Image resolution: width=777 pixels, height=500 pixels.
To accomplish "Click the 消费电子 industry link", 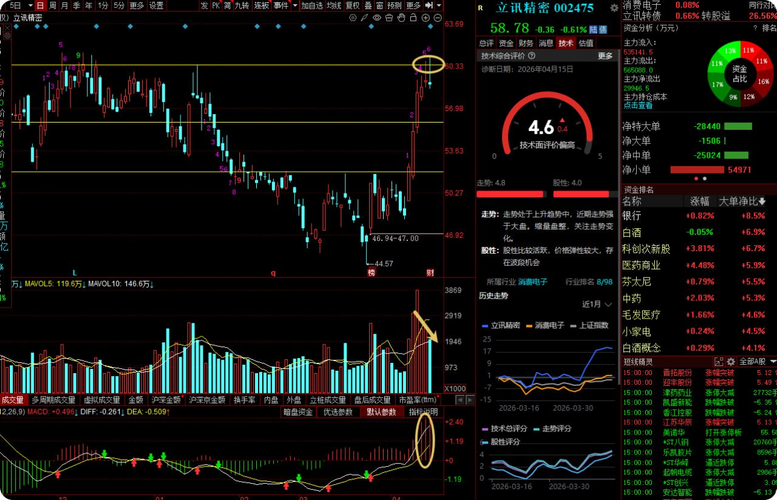I will pos(533,282).
